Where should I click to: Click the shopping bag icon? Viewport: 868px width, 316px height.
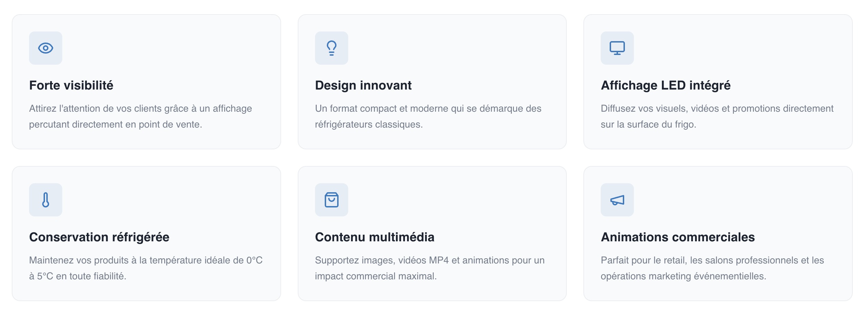coord(331,200)
